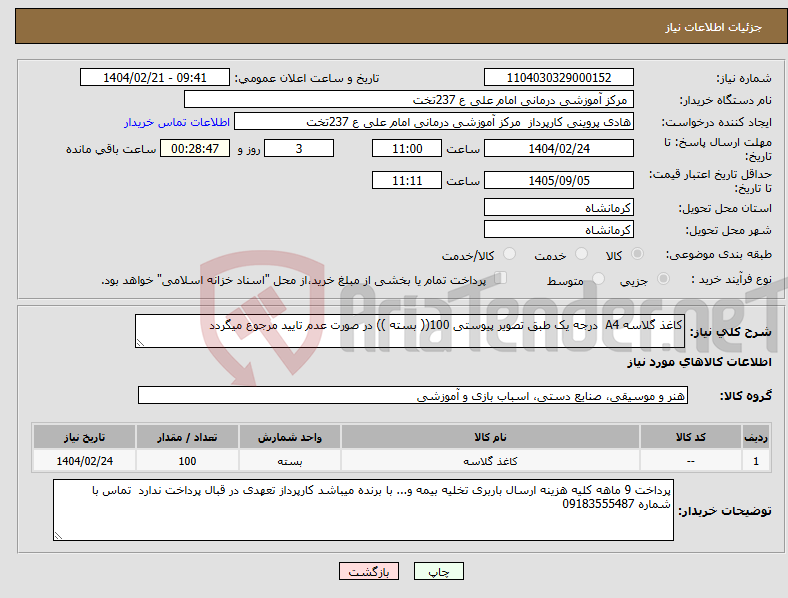Click the بازگشت (back) button
The width and height of the screenshot is (788, 598).
point(369,571)
